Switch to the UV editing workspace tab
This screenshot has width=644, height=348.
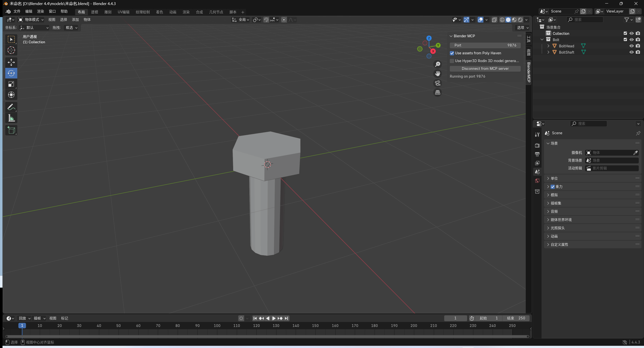[124, 12]
